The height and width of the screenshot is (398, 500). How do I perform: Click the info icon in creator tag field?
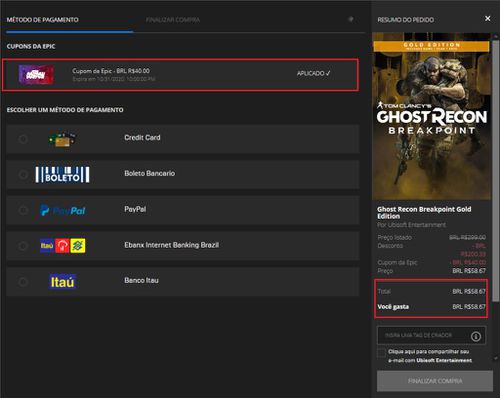point(476,336)
